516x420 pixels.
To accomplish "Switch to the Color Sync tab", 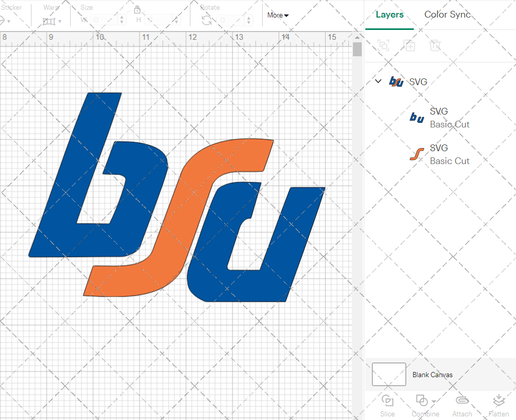I will pos(447,14).
